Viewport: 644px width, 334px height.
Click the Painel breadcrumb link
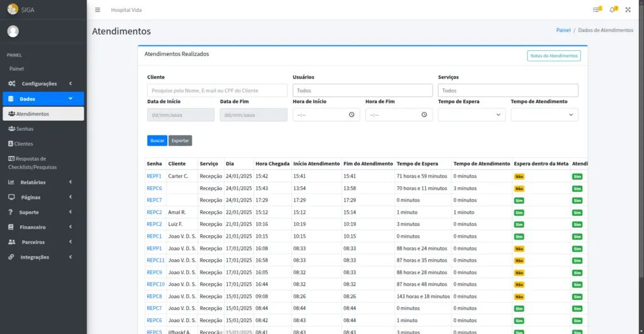tap(563, 30)
